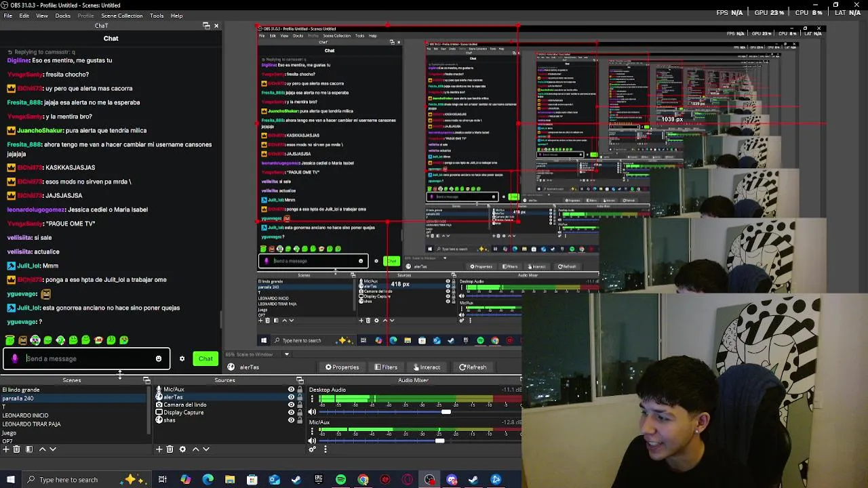
Task: Hide the alerTas source
Action: click(292, 397)
